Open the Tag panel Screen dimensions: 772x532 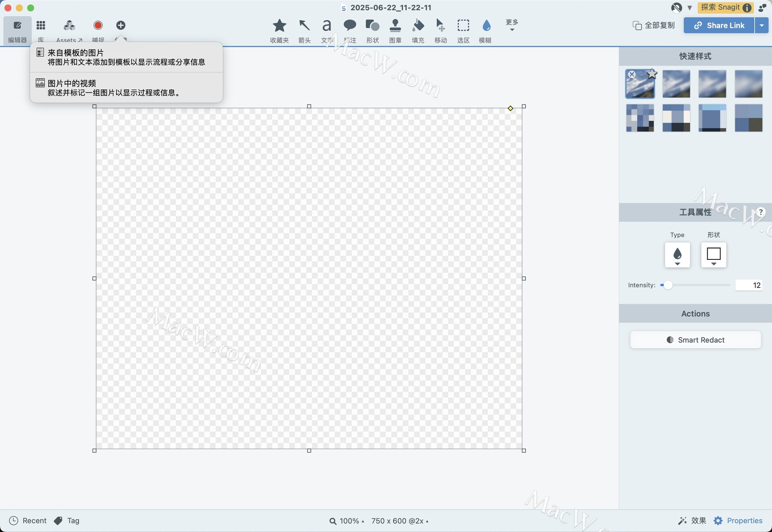[x=67, y=521]
